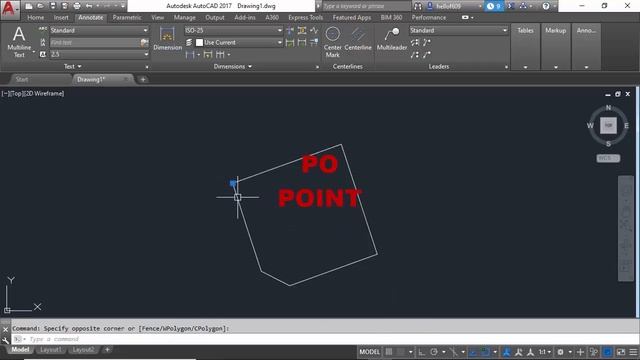Open the Standard multileader style dropdown

pyautogui.click(x=458, y=30)
